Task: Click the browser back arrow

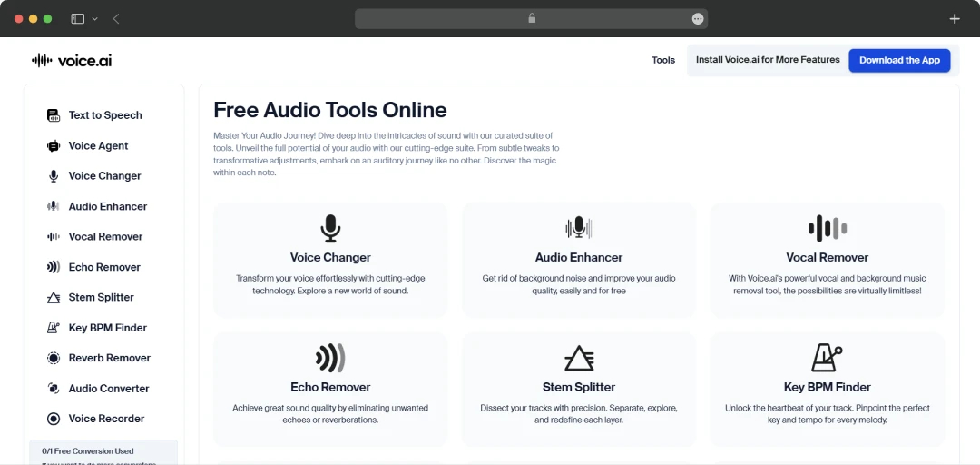Action: [x=116, y=19]
